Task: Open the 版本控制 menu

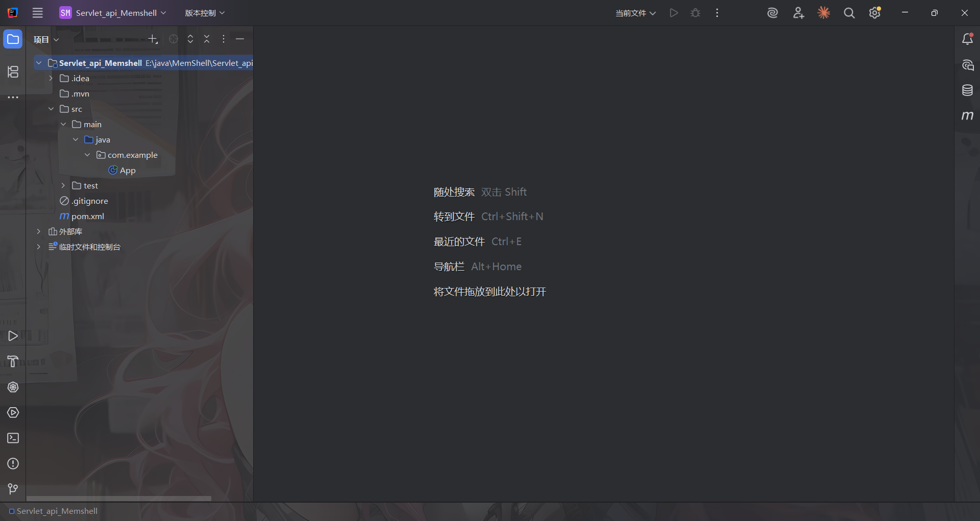Action: coord(205,13)
